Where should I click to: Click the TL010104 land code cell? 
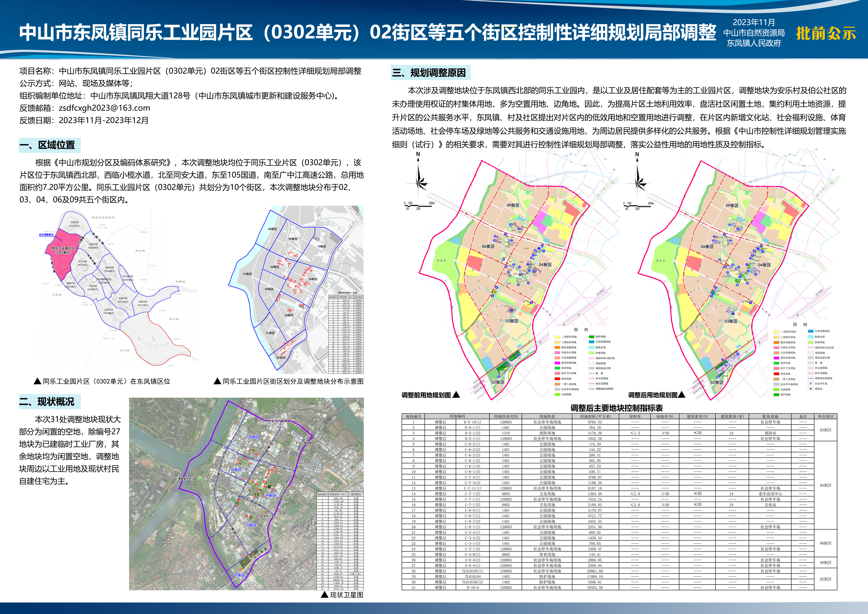pyautogui.click(x=473, y=577)
